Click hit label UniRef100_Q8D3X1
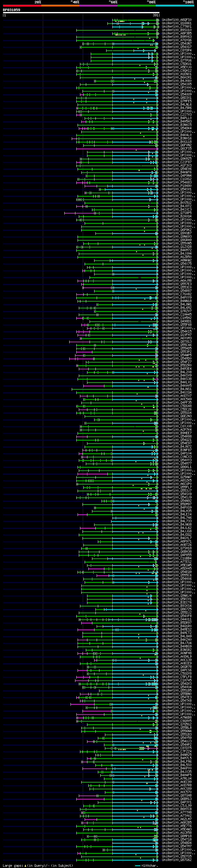This screenshot has height=868, width=197. (177, 98)
